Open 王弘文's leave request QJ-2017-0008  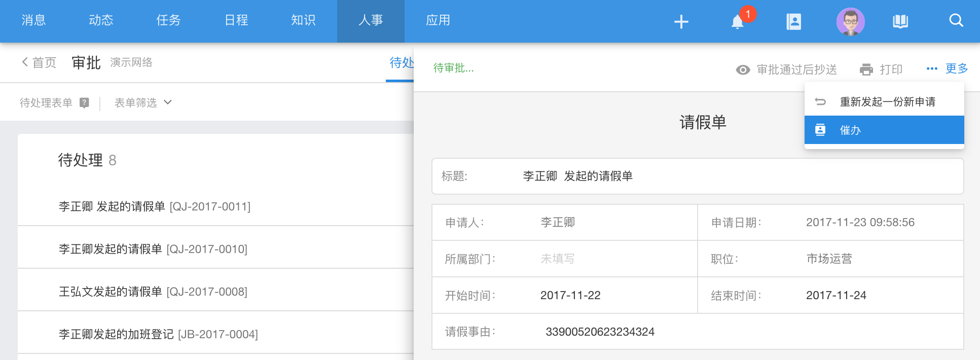[x=153, y=292]
